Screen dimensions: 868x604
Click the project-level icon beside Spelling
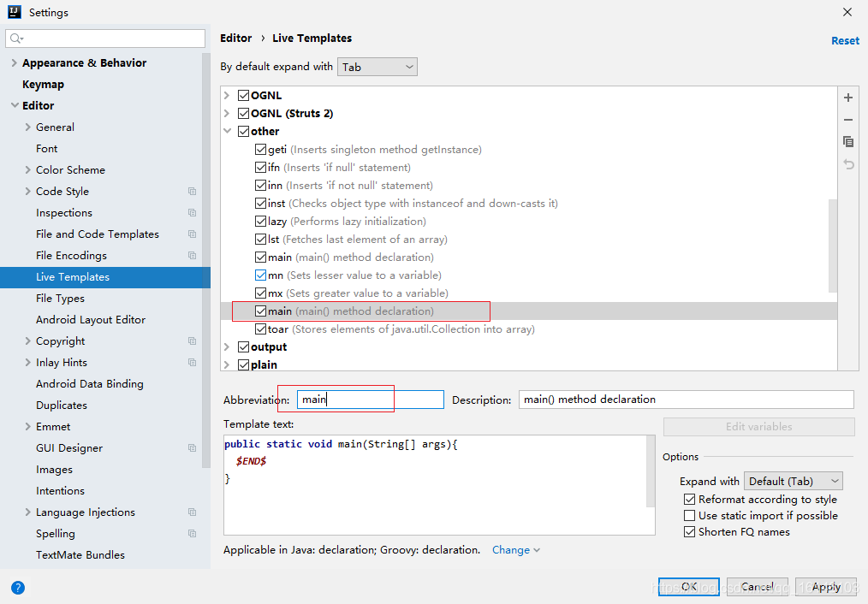click(x=192, y=534)
